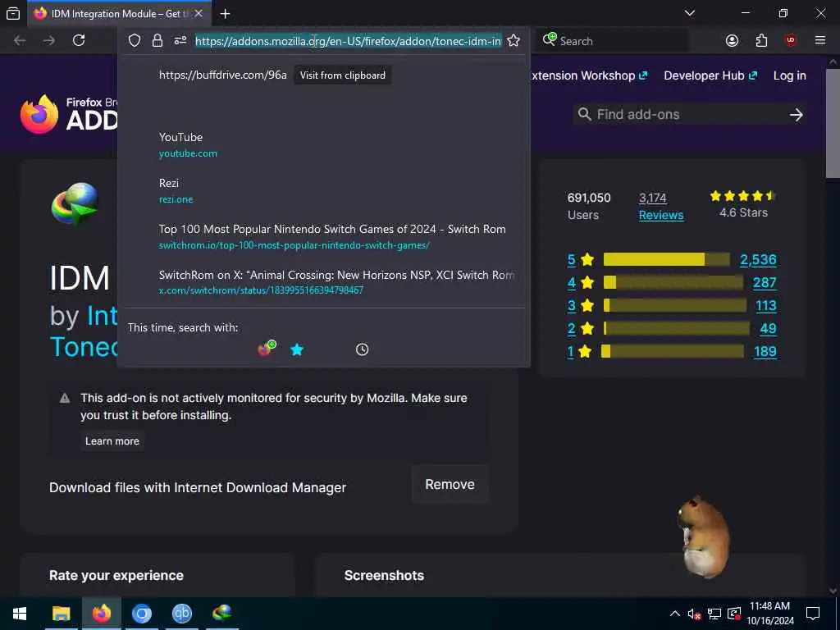Open the Firefox account icon

coord(732,41)
